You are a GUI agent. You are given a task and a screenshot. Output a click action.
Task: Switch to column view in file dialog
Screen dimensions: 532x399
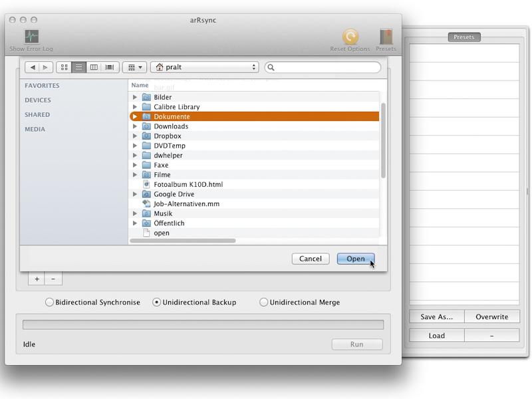click(94, 67)
